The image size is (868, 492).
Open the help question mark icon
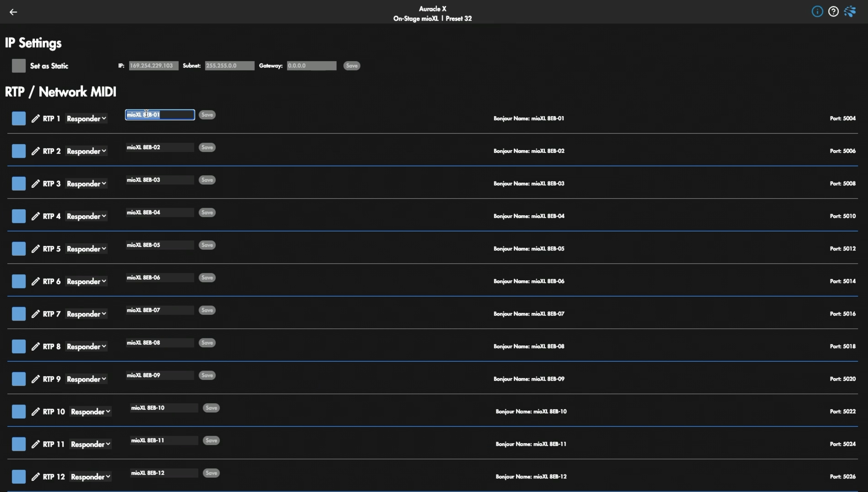click(x=833, y=12)
